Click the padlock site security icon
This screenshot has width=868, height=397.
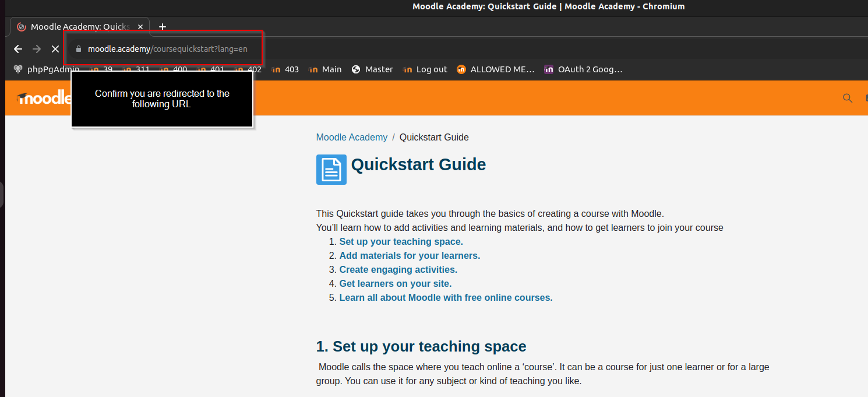[79, 49]
